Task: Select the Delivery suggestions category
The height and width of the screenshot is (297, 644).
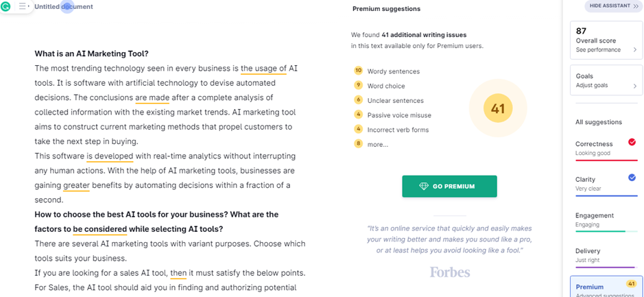Action: pos(606,256)
